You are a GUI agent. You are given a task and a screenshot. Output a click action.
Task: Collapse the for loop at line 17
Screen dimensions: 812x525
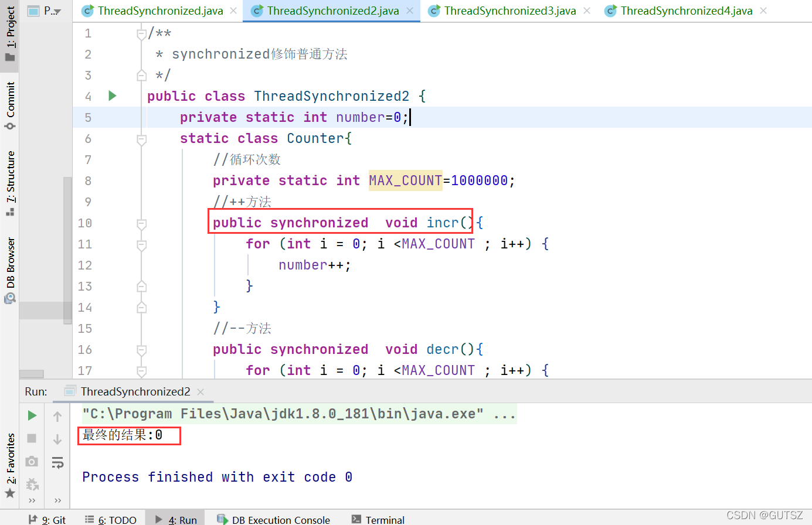coord(141,371)
